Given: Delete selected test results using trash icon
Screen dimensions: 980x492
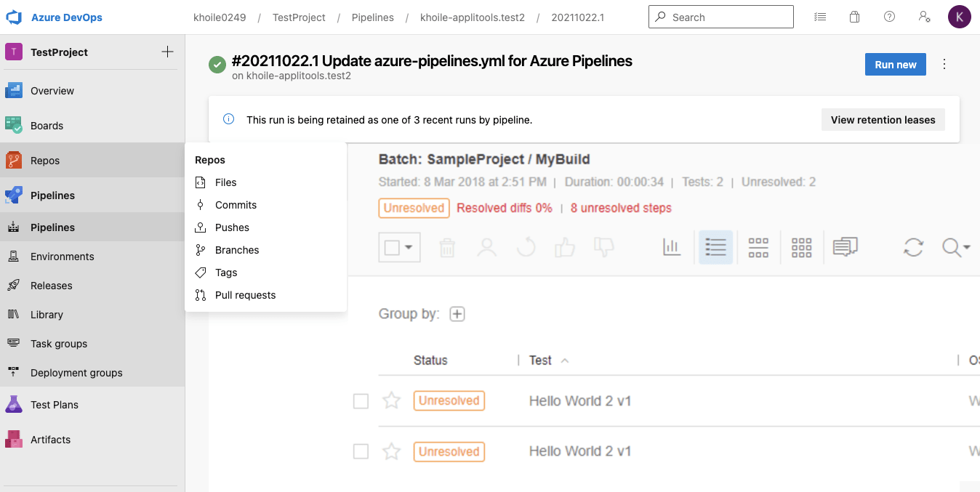Looking at the screenshot, I should click(x=447, y=247).
